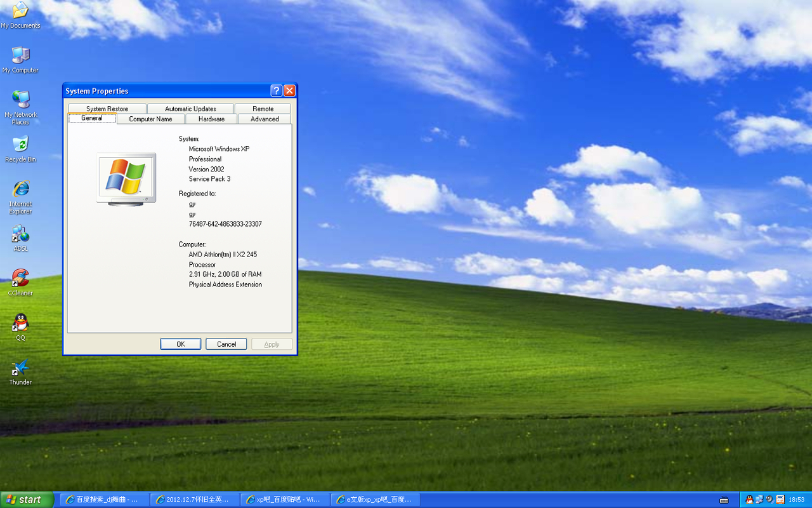
Task: Click the Cancel button
Action: click(226, 344)
